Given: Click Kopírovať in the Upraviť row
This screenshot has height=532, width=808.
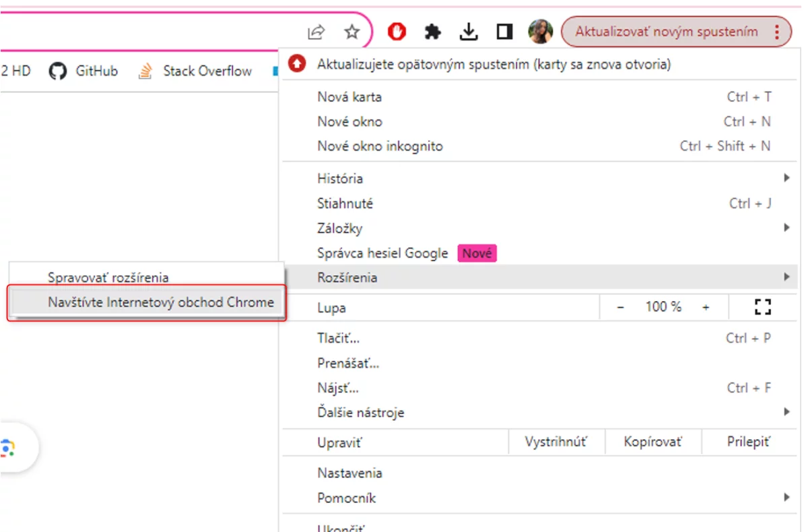Looking at the screenshot, I should (652, 442).
